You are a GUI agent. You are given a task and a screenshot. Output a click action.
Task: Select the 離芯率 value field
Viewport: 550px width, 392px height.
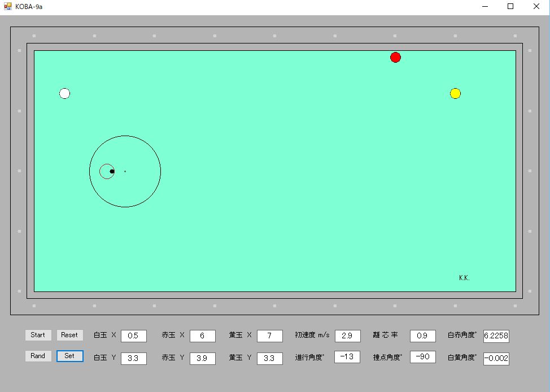[x=423, y=336]
